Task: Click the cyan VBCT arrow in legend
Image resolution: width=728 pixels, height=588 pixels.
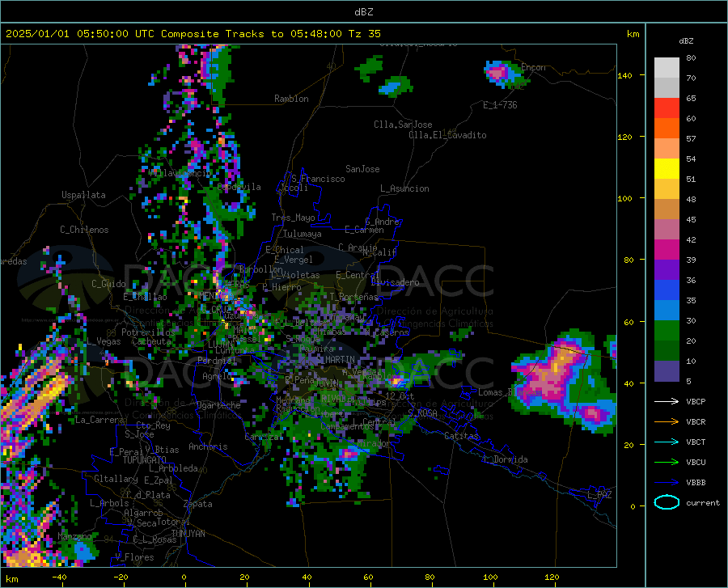Action: (667, 442)
